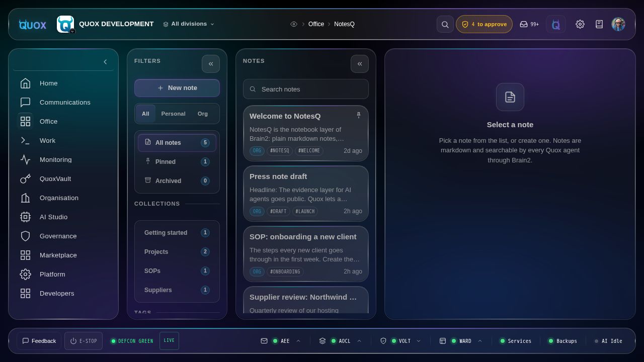Expand the AEE status chevron
644x362 pixels.
pos(298,341)
